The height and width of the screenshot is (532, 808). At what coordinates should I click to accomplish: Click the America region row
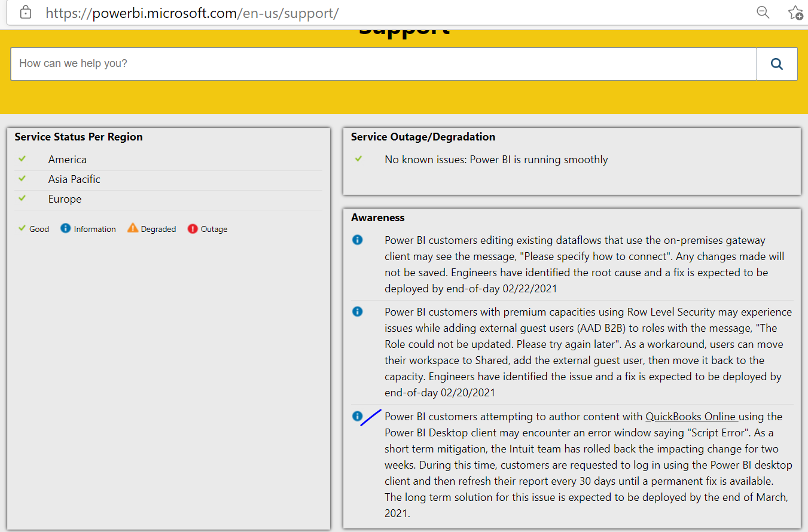pyautogui.click(x=67, y=159)
